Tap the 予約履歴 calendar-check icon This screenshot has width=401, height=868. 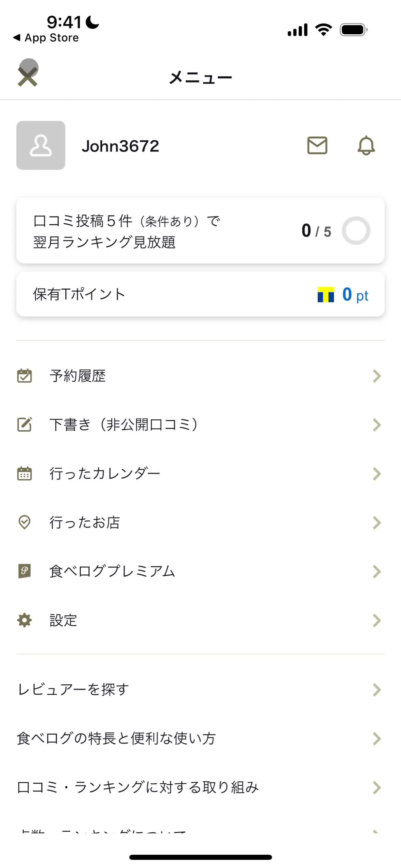(x=24, y=376)
